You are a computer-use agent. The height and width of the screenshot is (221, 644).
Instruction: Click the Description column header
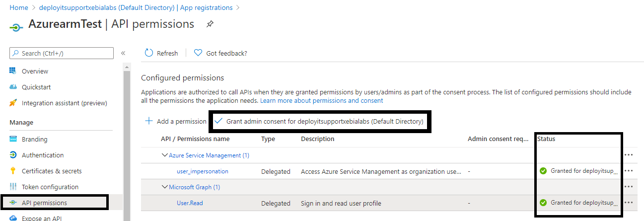coord(318,139)
